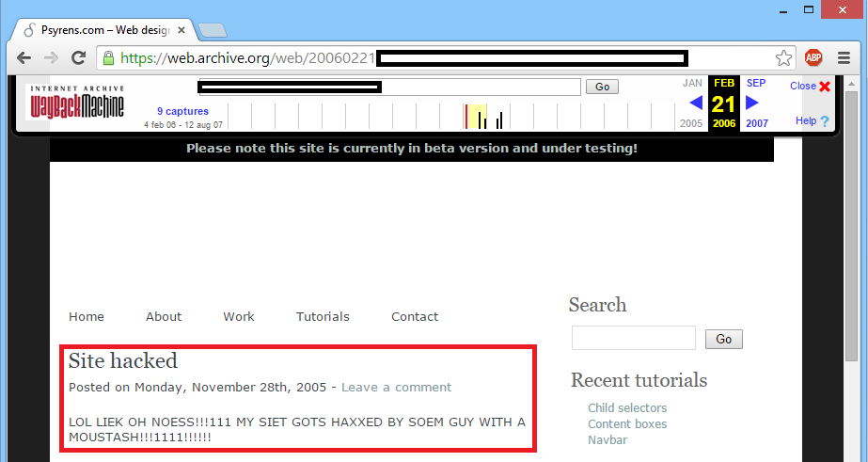Image resolution: width=868 pixels, height=462 pixels.
Task: Open Wayback Machine Help
Action: click(813, 120)
